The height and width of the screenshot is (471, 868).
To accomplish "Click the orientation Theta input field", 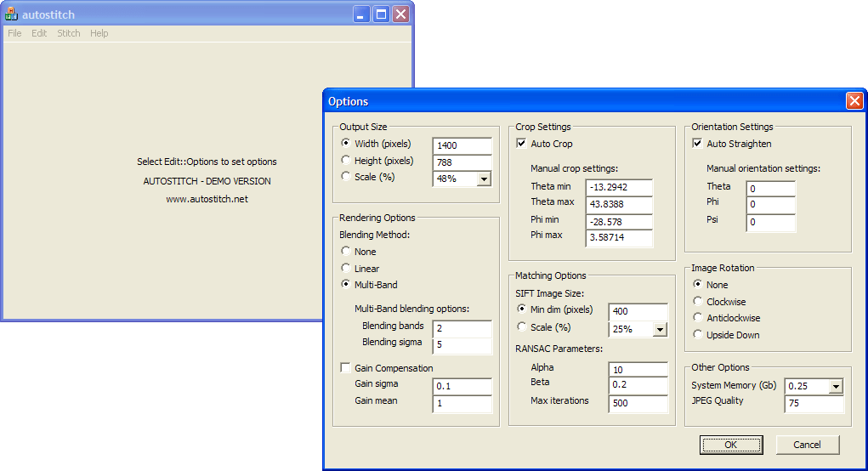I will [771, 189].
